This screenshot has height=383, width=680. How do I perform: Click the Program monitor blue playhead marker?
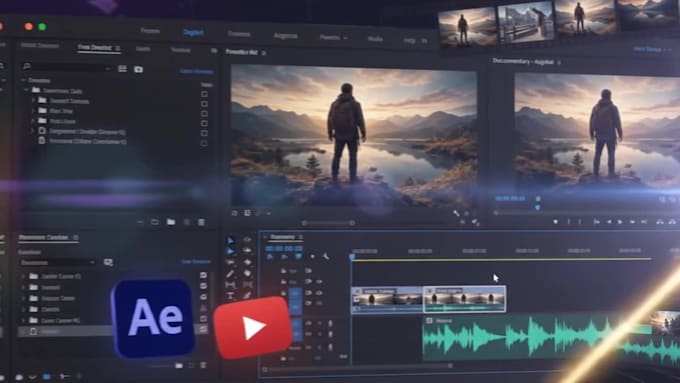[538, 208]
